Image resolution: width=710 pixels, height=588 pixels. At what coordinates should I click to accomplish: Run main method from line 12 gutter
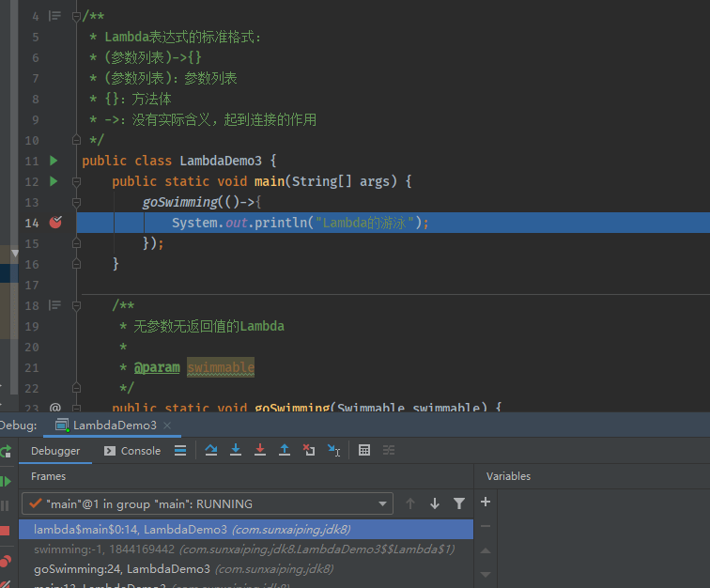click(x=54, y=181)
